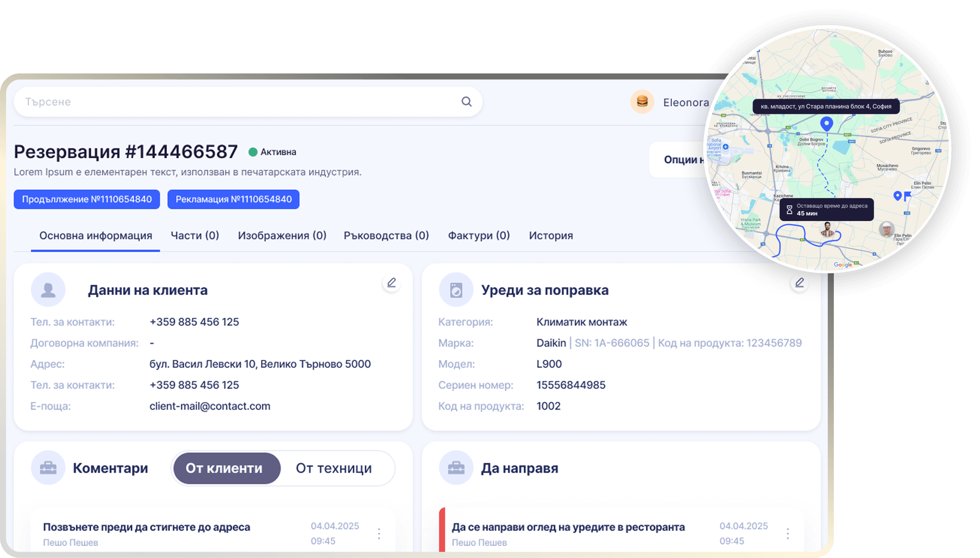The image size is (980, 558).
Task: Edit client data with the pencil icon
Action: point(391,283)
